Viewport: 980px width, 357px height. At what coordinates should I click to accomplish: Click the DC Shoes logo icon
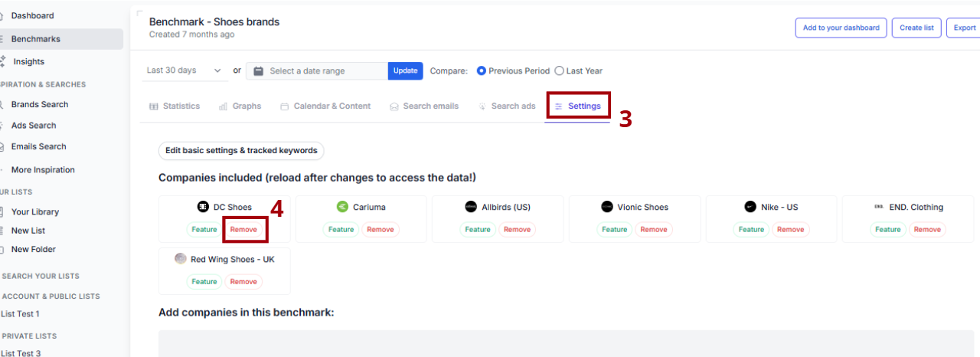pos(203,207)
